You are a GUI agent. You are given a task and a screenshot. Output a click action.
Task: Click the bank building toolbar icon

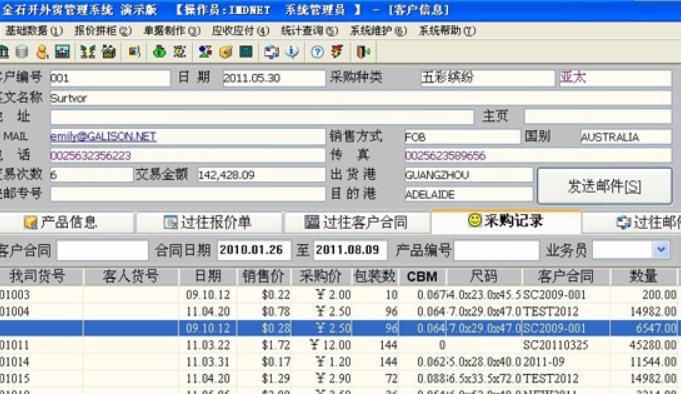[4, 52]
